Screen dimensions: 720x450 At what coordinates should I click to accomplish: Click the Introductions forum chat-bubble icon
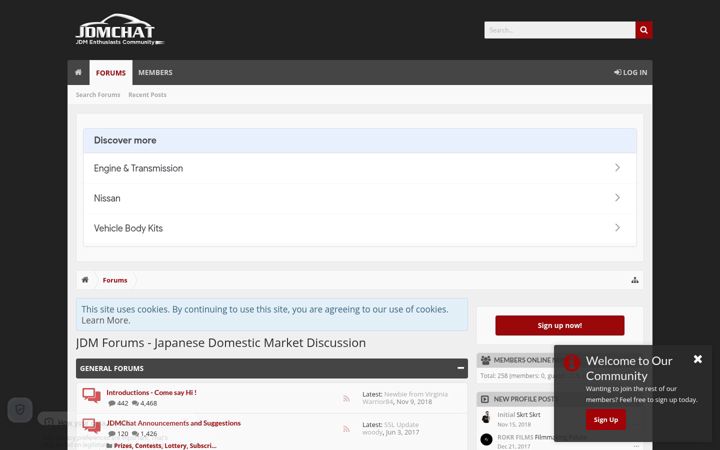(91, 395)
